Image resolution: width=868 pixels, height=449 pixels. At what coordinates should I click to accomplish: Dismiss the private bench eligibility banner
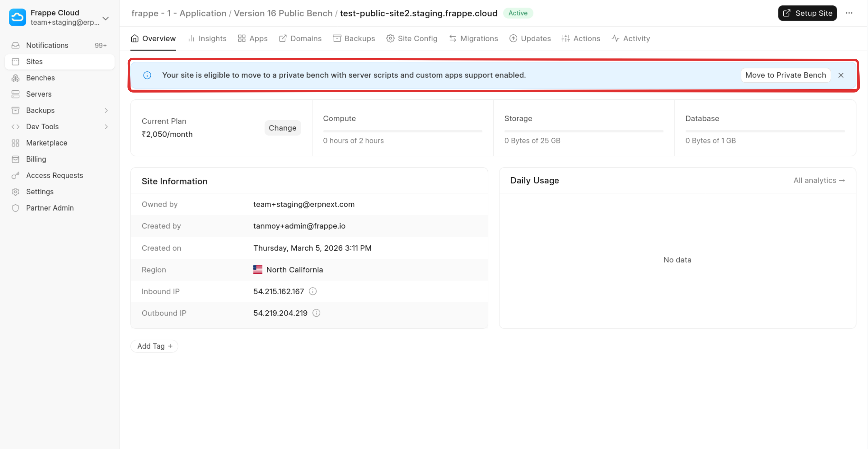tap(841, 75)
